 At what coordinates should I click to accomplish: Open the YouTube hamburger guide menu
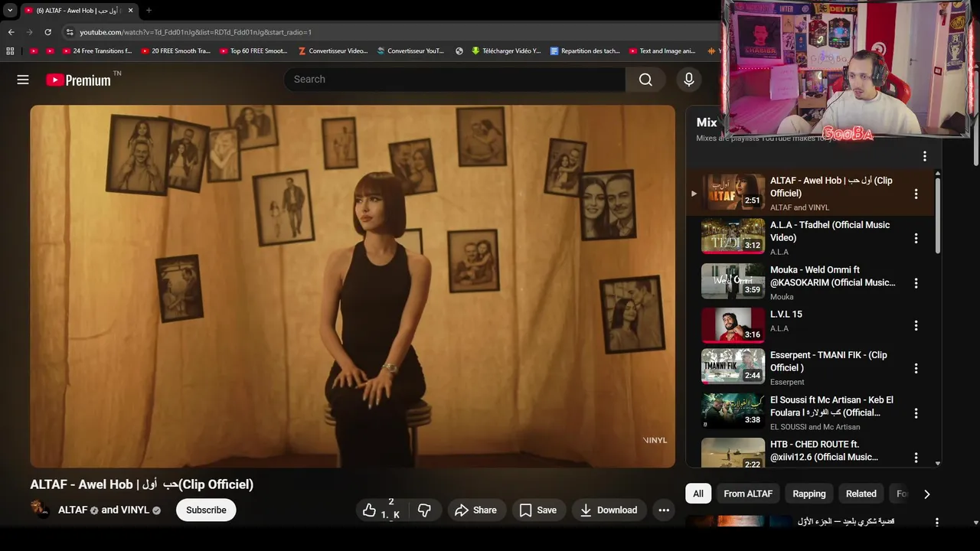[x=23, y=80]
